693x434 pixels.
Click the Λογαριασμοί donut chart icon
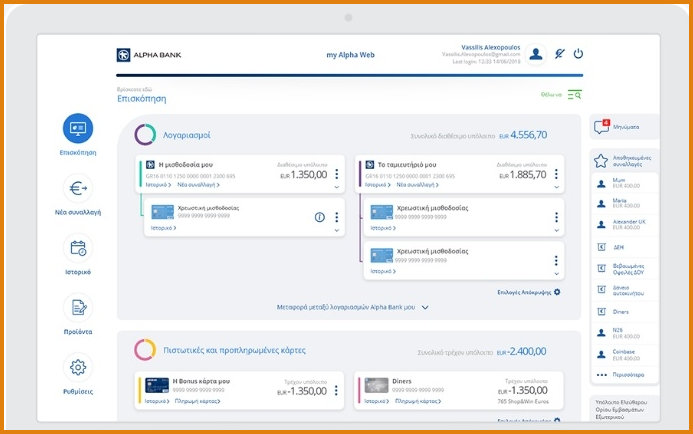[145, 134]
